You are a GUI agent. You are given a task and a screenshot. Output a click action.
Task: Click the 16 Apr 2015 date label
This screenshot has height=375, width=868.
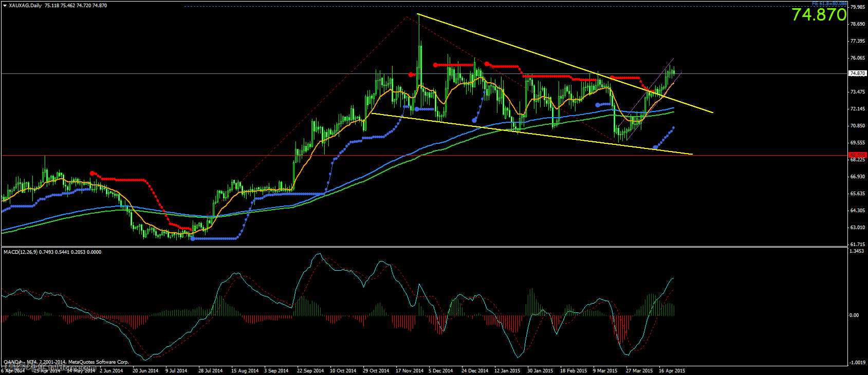672,370
